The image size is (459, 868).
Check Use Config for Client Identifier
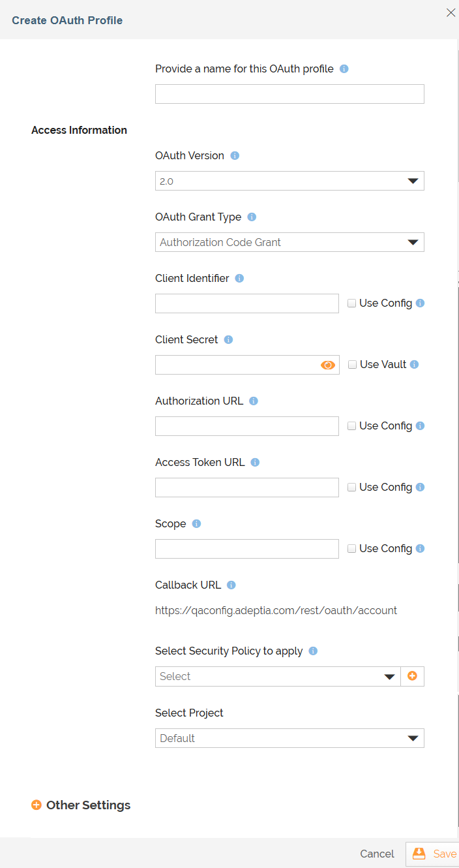tap(351, 303)
